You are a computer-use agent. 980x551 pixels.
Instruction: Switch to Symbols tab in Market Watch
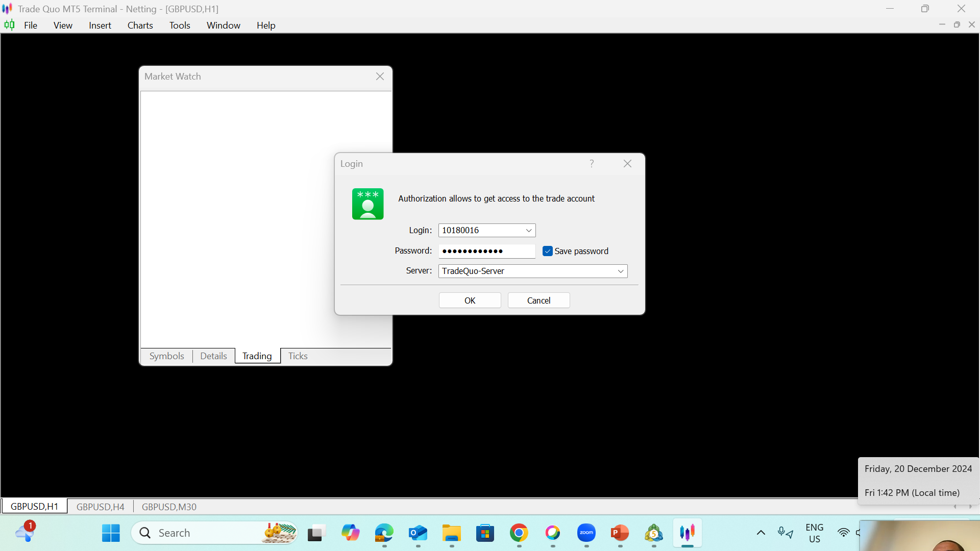point(166,356)
